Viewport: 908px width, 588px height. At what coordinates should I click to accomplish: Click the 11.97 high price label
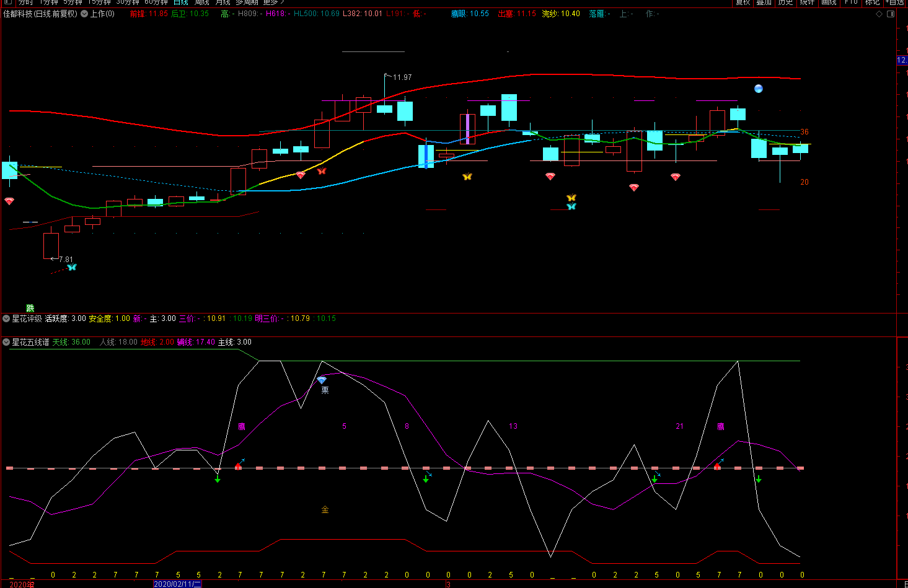click(402, 77)
